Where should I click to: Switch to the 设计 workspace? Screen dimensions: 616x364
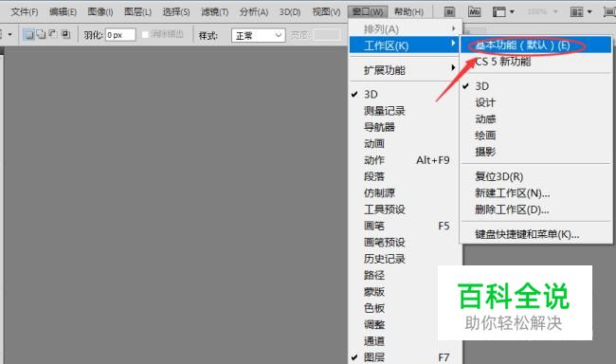536,102
